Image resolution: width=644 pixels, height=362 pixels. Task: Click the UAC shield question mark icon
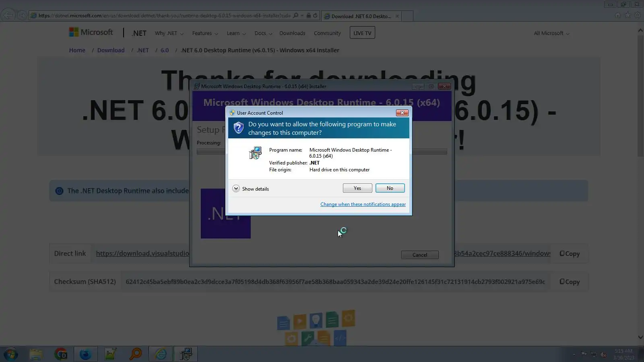pyautogui.click(x=239, y=128)
